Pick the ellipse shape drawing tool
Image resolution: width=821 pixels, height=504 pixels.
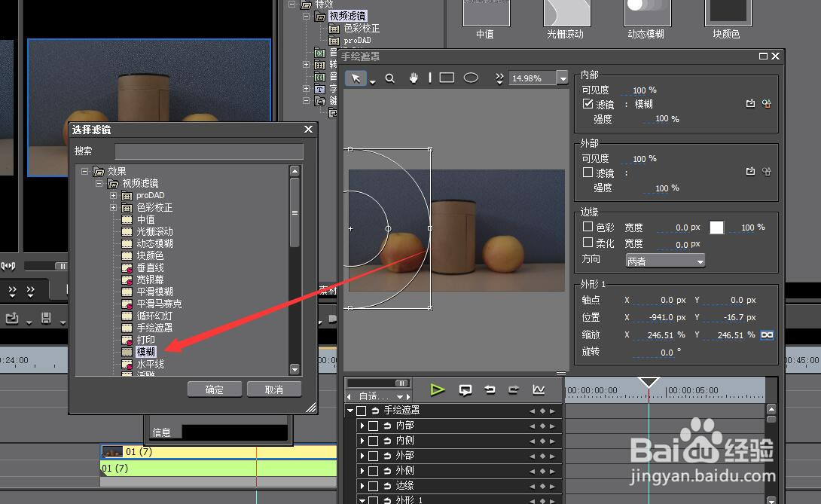click(x=471, y=78)
